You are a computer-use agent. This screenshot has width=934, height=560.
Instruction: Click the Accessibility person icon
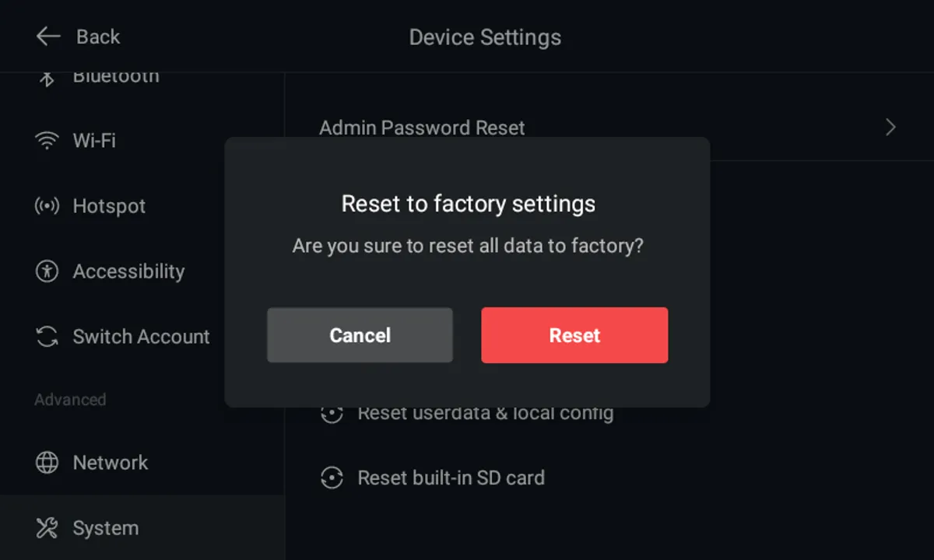point(47,271)
